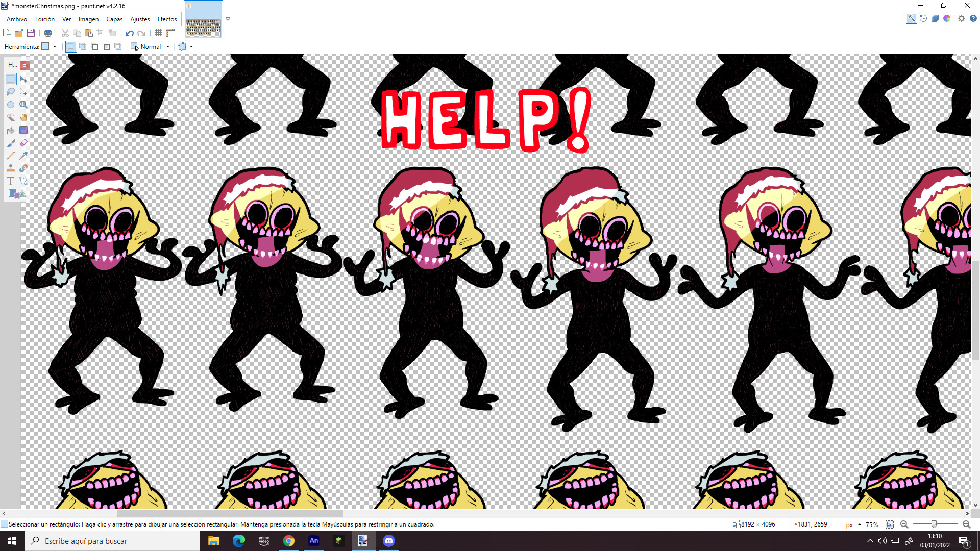Choose the Gradient tool
The height and width of the screenshot is (551, 980).
[x=23, y=130]
